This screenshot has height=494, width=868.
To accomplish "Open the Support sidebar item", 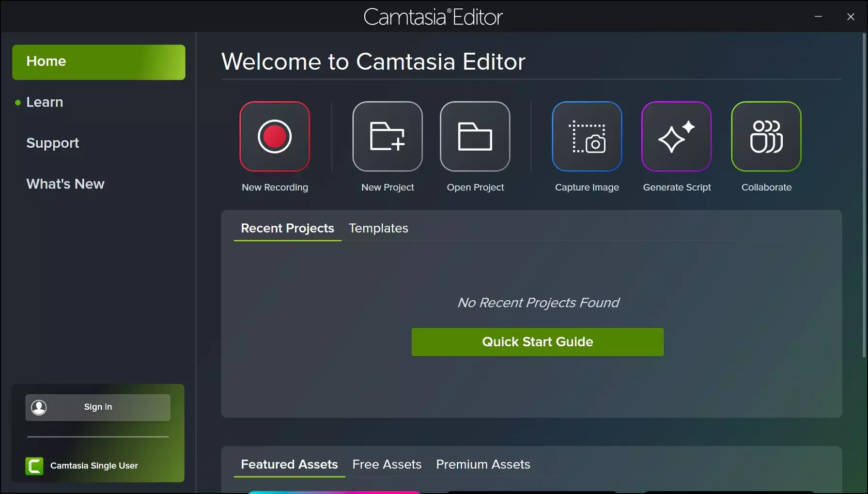I will (52, 143).
